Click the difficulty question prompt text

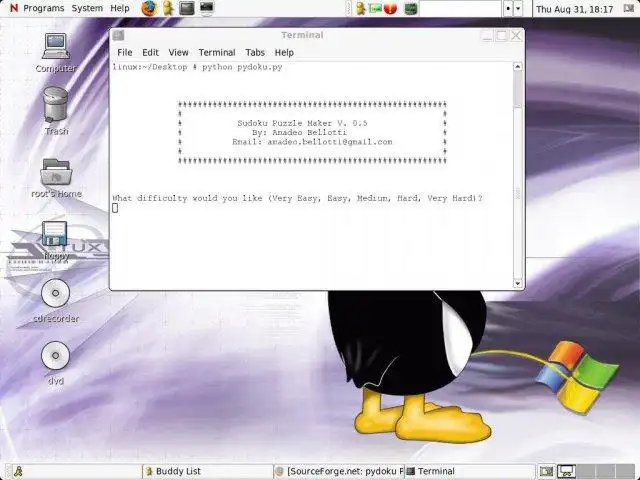click(298, 198)
